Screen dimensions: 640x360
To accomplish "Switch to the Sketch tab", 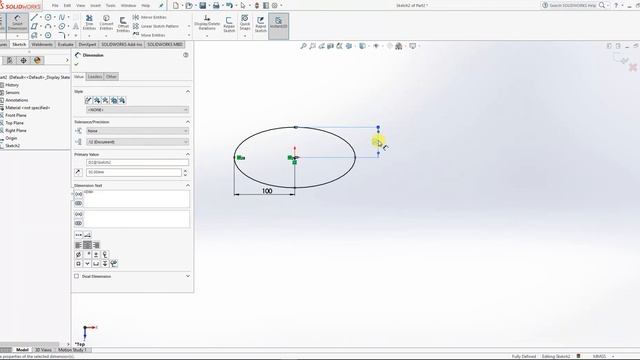I will [19, 44].
